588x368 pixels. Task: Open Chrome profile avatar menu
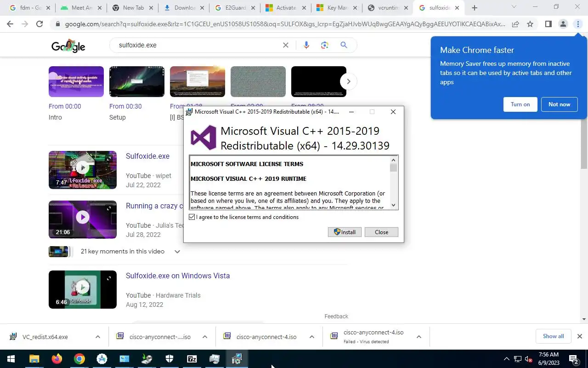click(x=563, y=24)
